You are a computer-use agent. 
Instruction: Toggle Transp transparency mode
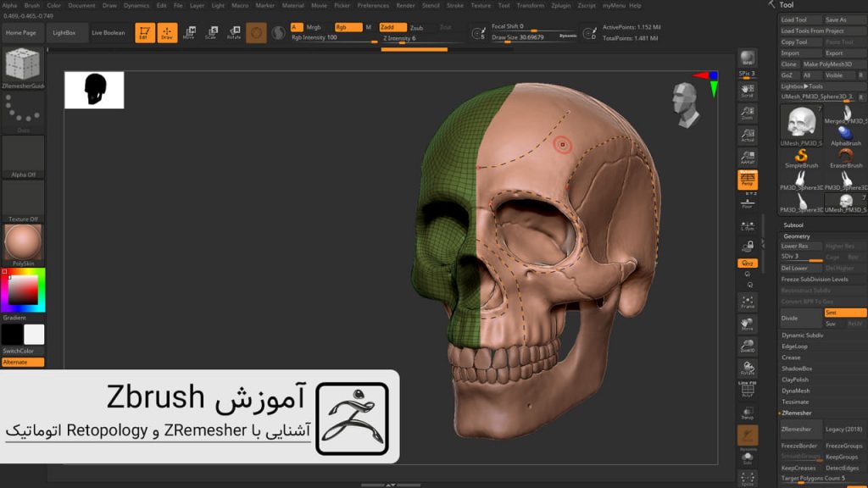pyautogui.click(x=748, y=413)
